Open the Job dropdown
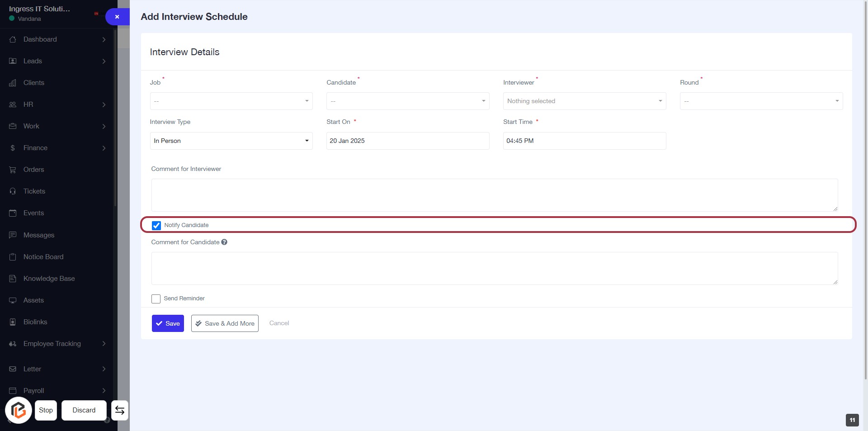868x431 pixels. pyautogui.click(x=231, y=101)
